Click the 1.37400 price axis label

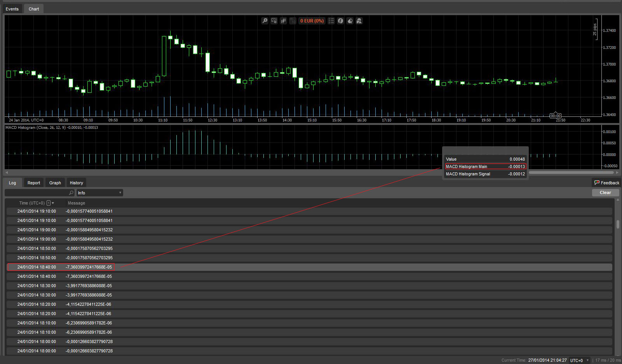609,31
